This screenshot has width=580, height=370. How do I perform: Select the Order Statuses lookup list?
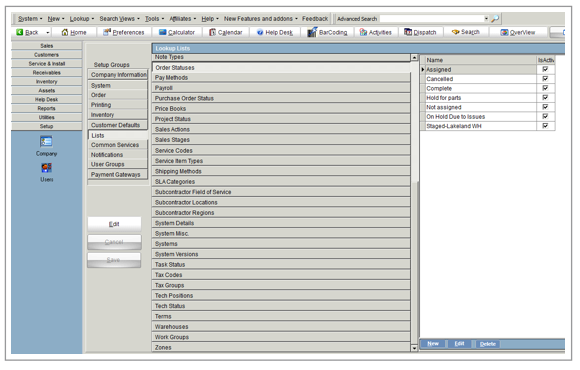click(281, 67)
